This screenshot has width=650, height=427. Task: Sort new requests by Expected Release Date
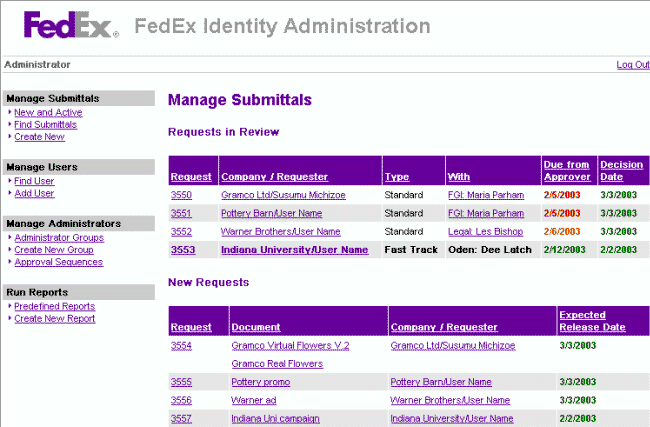[x=592, y=321]
